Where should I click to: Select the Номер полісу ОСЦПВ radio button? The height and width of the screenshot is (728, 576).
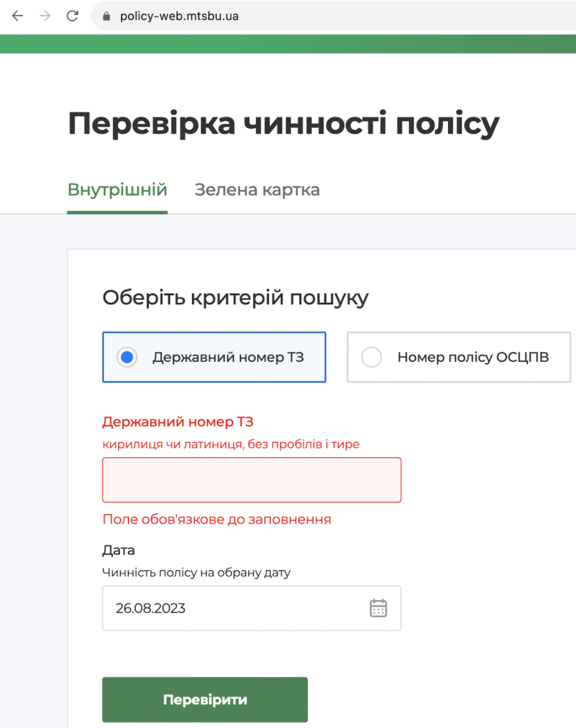(x=371, y=358)
